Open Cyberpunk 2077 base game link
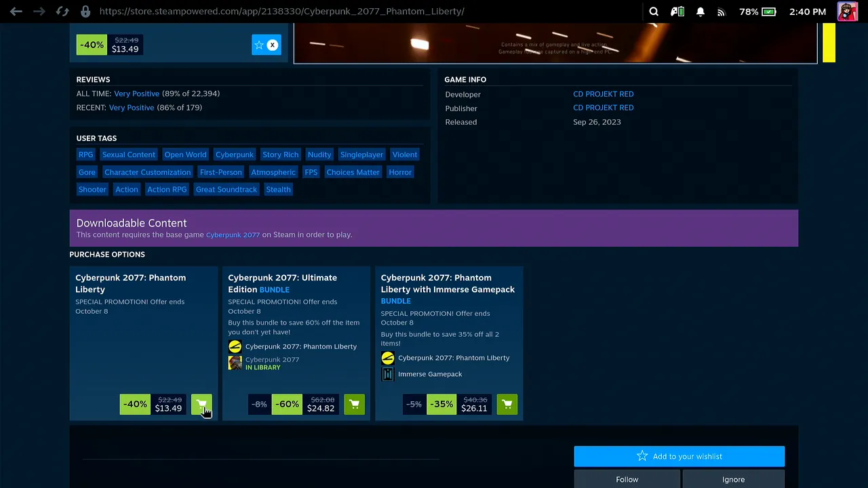This screenshot has width=868, height=488. (233, 235)
